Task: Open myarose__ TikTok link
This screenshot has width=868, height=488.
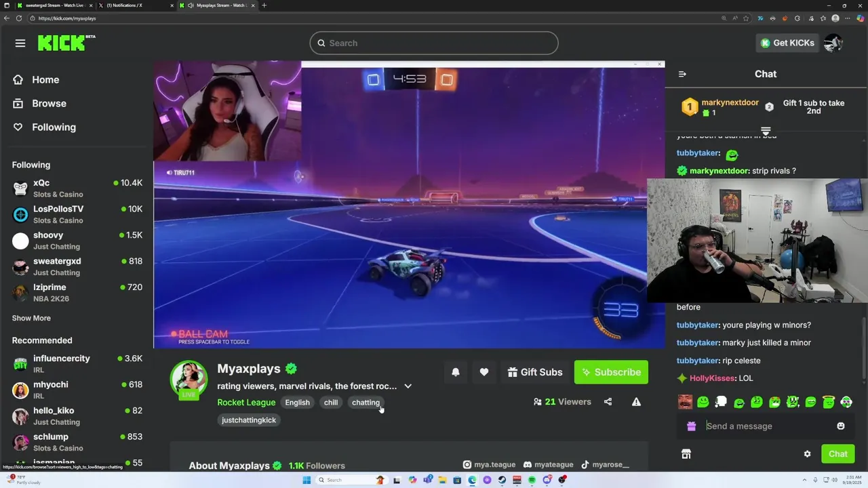Action: pos(604,465)
